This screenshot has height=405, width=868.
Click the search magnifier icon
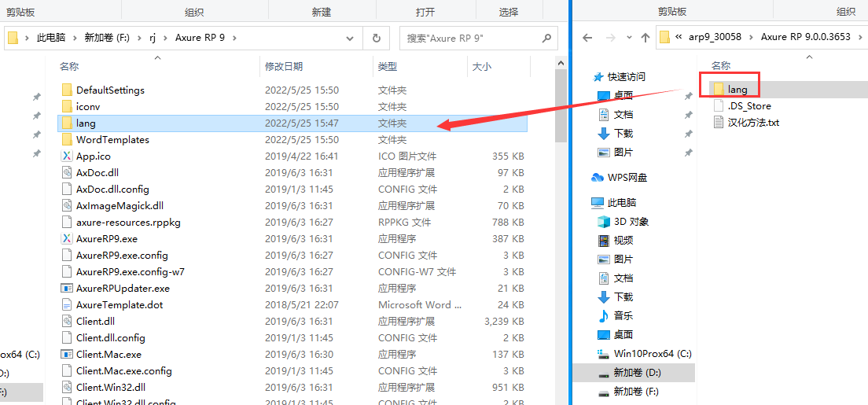pyautogui.click(x=546, y=39)
